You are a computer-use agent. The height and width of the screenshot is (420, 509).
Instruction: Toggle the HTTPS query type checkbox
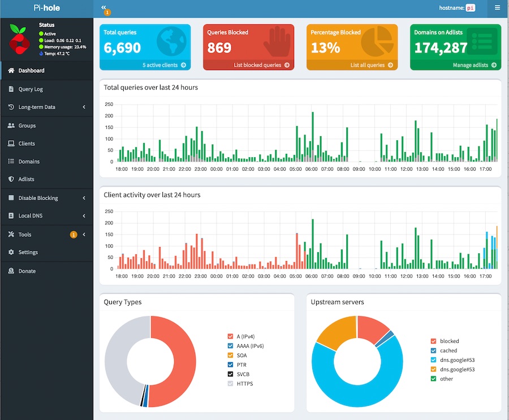(231, 383)
